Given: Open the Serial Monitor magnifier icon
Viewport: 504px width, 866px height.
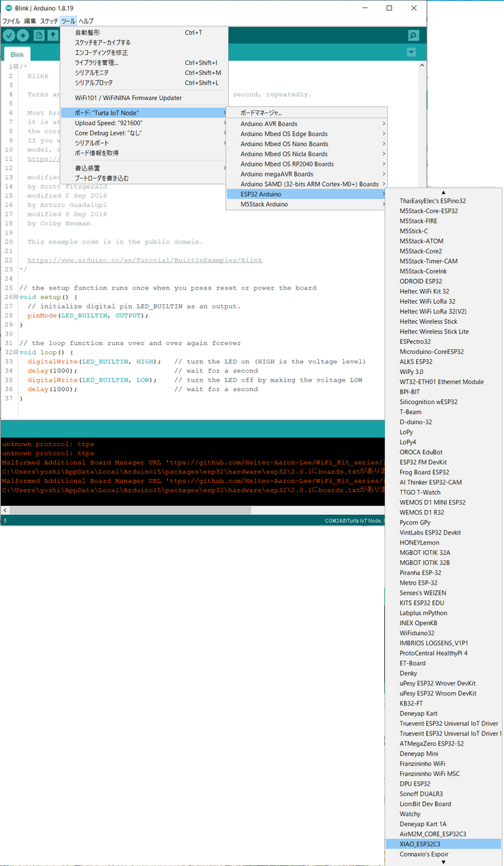Looking at the screenshot, I should 413,35.
